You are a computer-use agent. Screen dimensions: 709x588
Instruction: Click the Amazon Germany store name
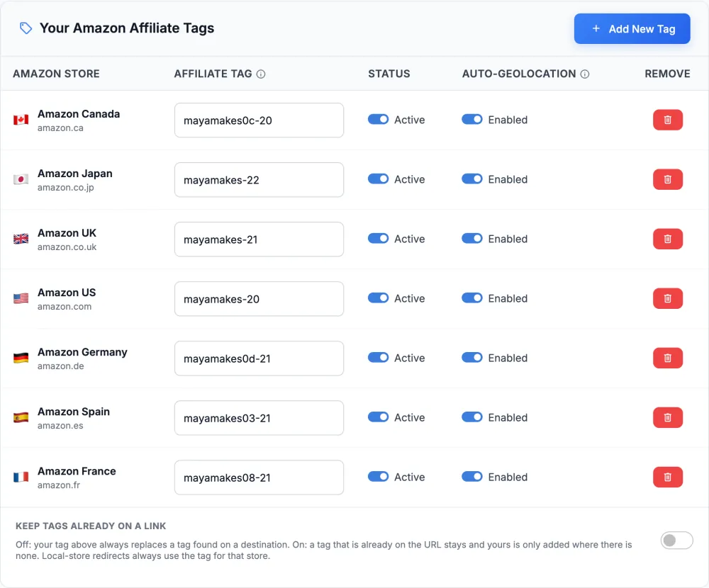tap(82, 352)
